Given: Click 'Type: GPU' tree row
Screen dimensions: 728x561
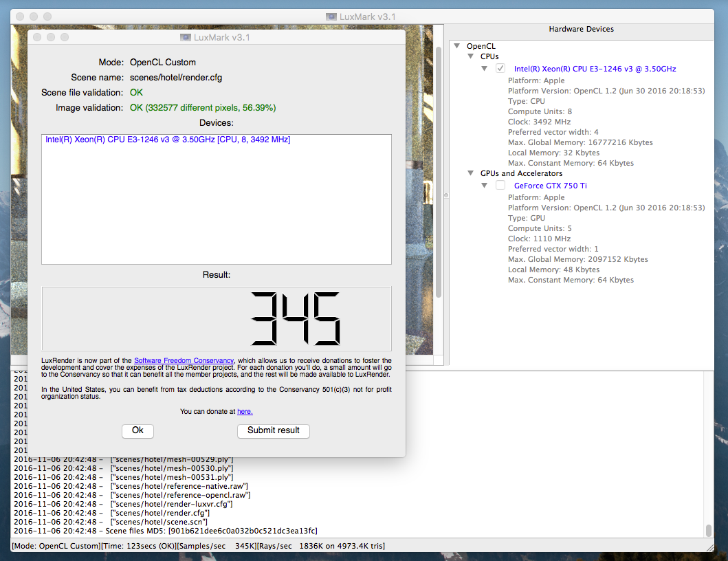Looking at the screenshot, I should (x=527, y=218).
